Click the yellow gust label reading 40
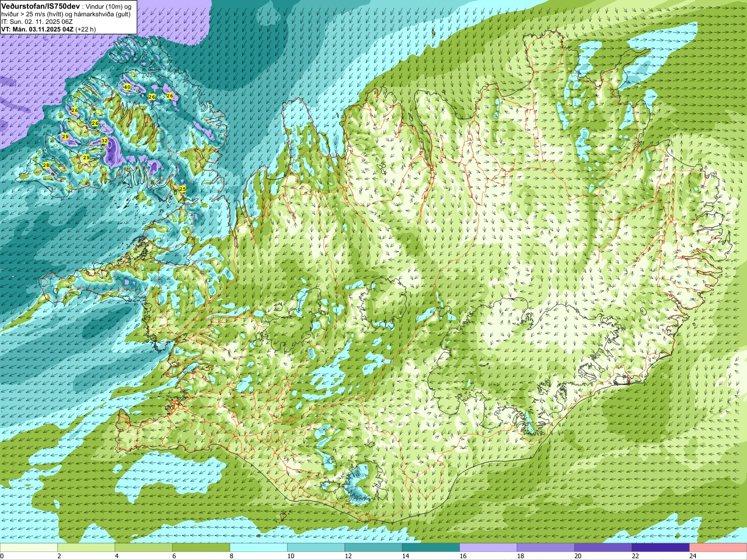This screenshot has height=560, width=747. tap(127, 87)
